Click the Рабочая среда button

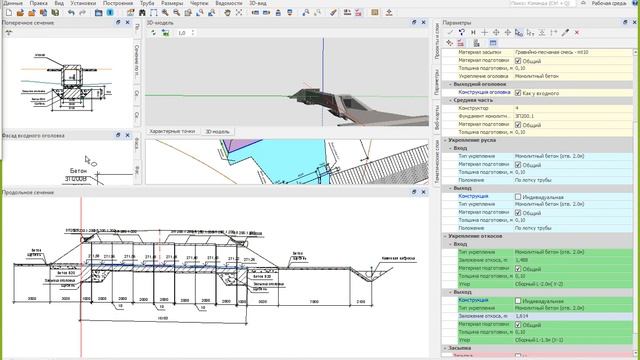coord(609,3)
